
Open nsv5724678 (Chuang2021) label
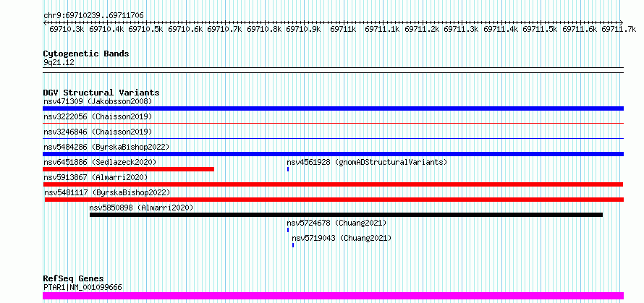tap(336, 223)
